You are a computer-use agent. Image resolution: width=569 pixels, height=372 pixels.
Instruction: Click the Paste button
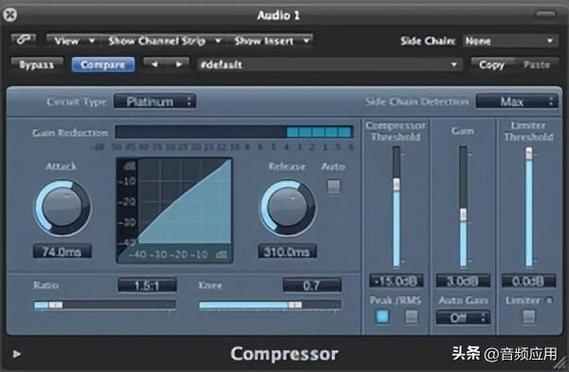[x=536, y=65]
